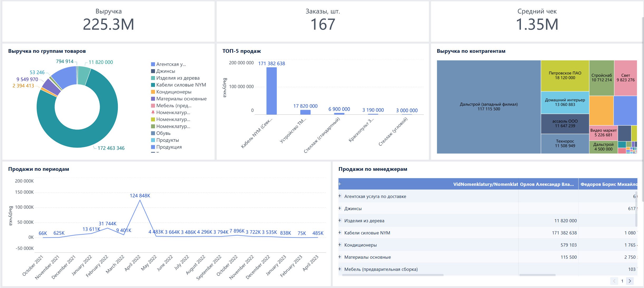Click the 172 463 346 donut label

pos(111,148)
